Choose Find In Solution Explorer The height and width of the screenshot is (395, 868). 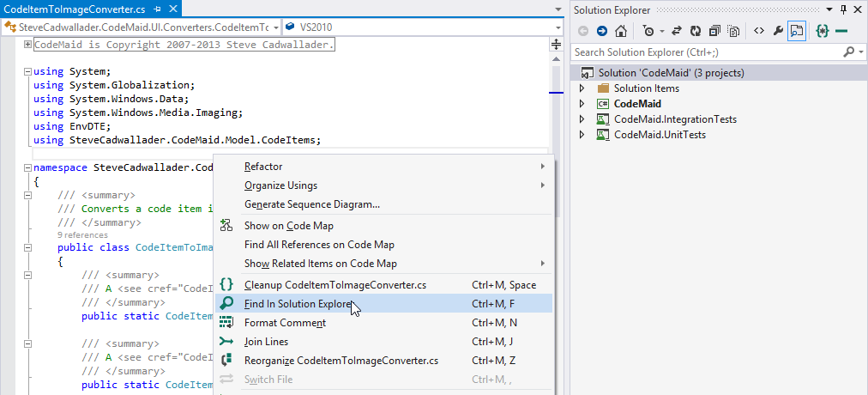(x=383, y=304)
